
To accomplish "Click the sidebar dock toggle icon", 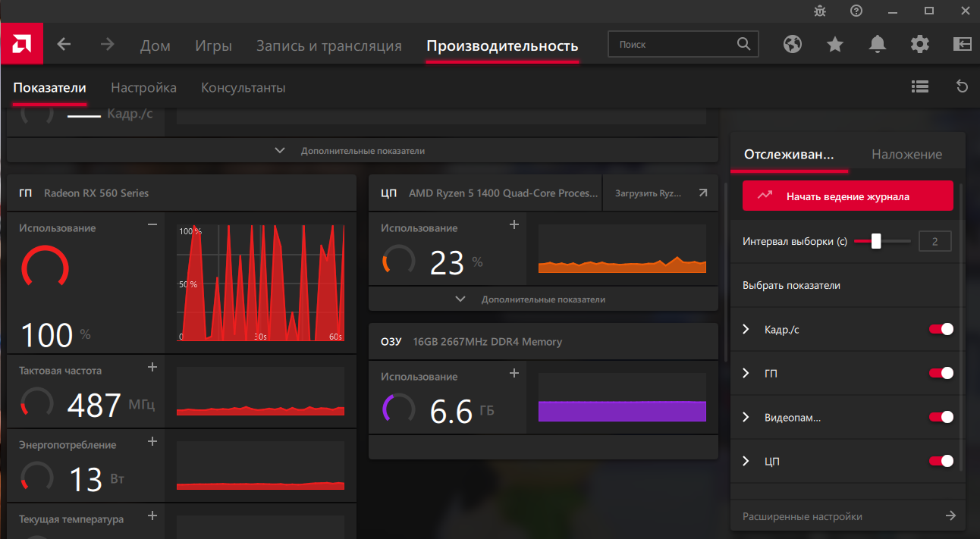I will [x=962, y=45].
